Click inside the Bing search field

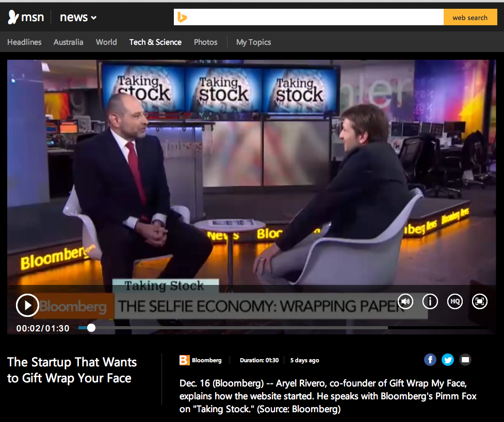(310, 17)
